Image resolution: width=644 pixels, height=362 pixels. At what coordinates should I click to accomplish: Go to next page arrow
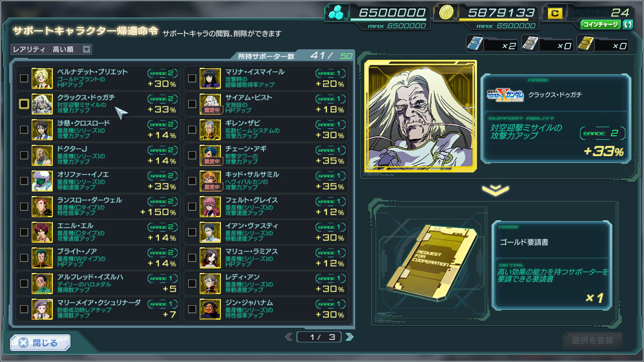coord(349,337)
